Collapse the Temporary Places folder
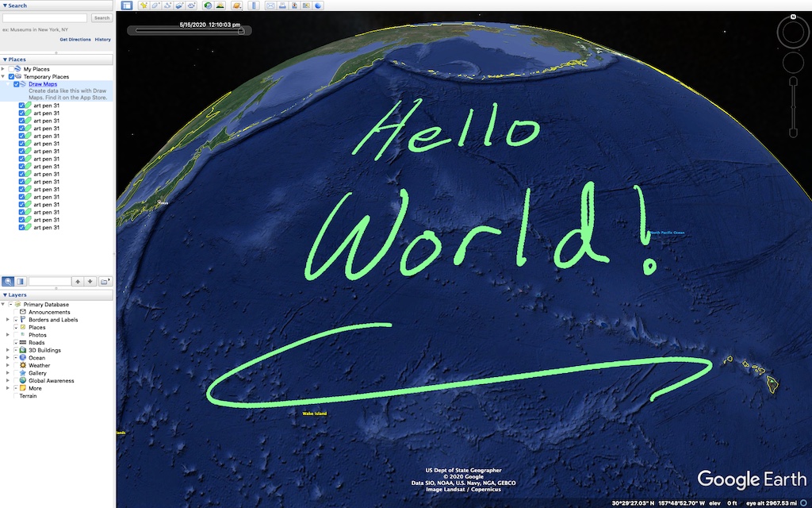Image resolution: width=812 pixels, height=508 pixels. point(3,77)
